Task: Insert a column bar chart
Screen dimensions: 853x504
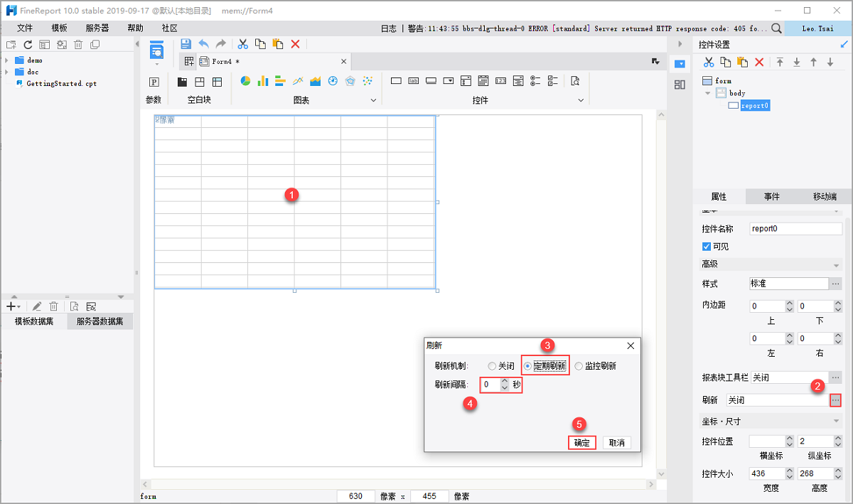Action: tap(263, 81)
